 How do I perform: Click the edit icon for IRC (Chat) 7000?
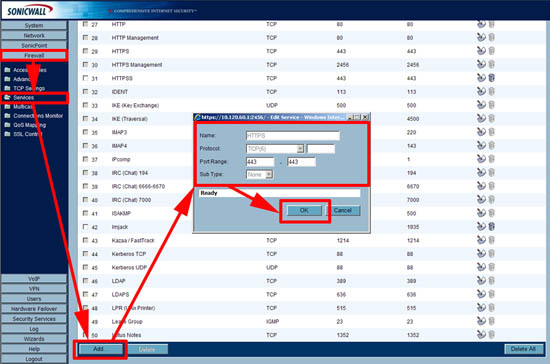[x=481, y=199]
